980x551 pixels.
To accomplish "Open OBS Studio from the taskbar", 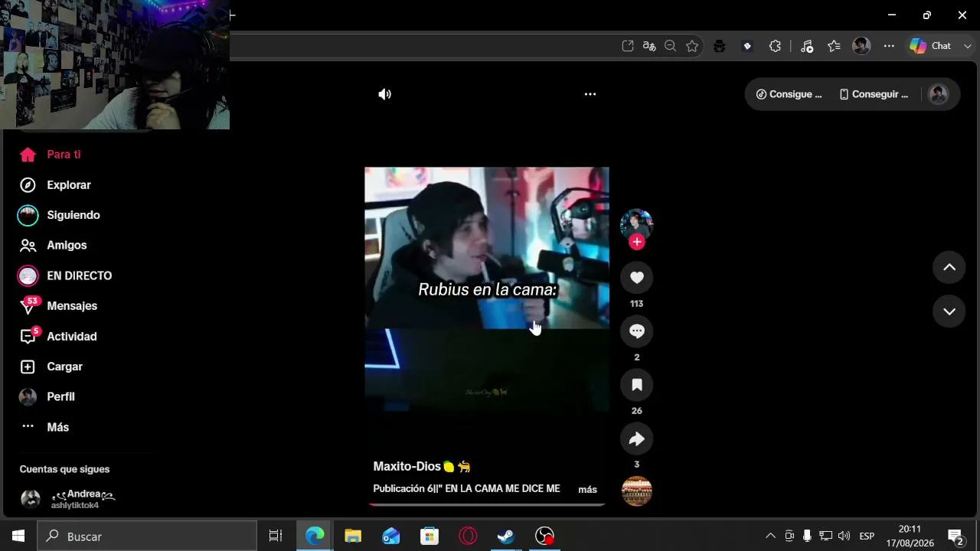I will click(x=544, y=536).
